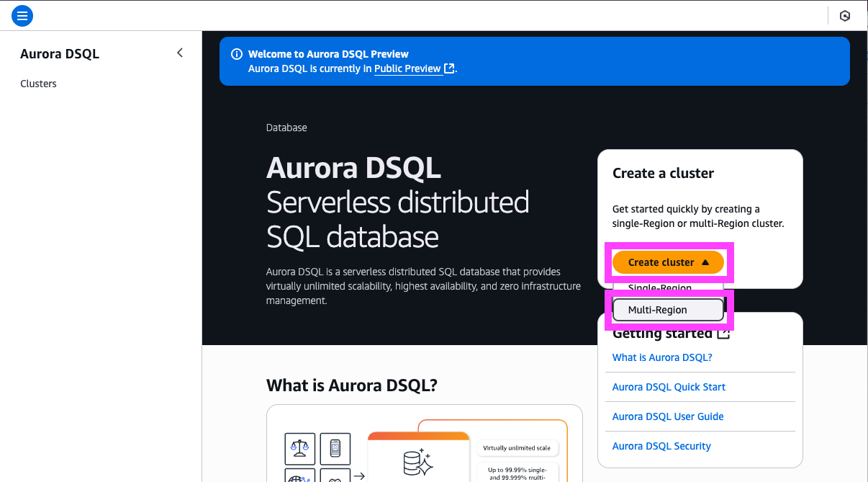868x482 pixels.
Task: Click the "Database" label above the hero title
Action: click(286, 128)
